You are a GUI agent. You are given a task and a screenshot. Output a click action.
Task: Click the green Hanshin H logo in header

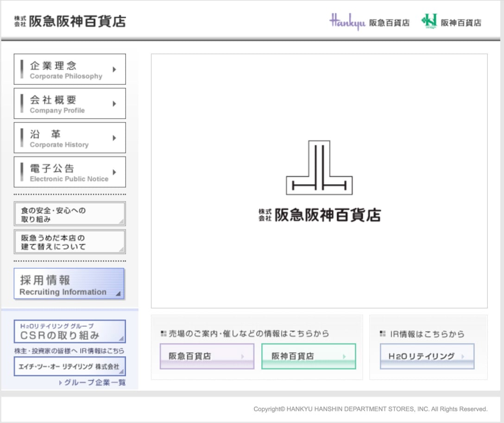[429, 21]
